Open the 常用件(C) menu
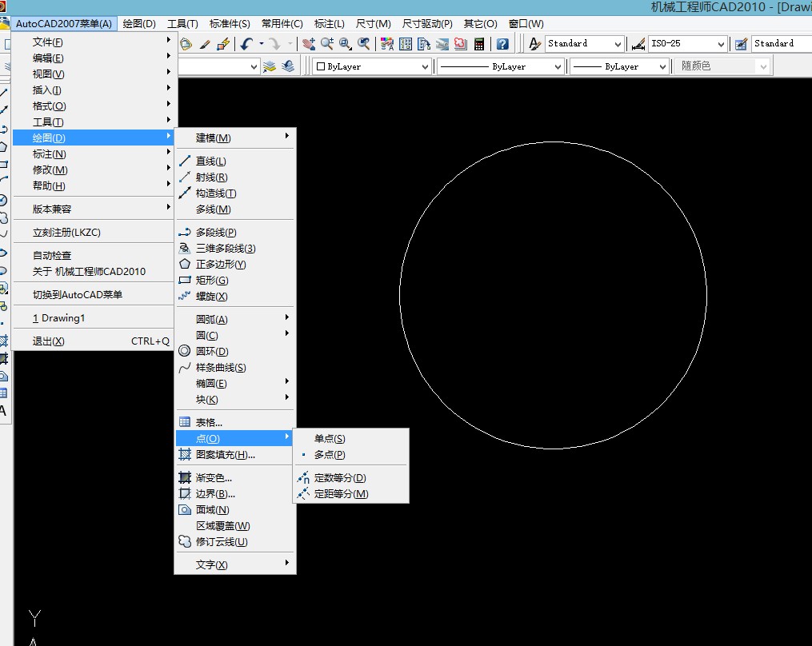 (x=282, y=24)
